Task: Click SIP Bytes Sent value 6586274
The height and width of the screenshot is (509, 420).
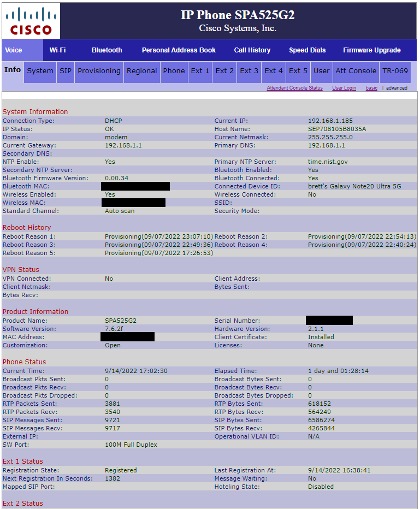Action: tap(321, 420)
